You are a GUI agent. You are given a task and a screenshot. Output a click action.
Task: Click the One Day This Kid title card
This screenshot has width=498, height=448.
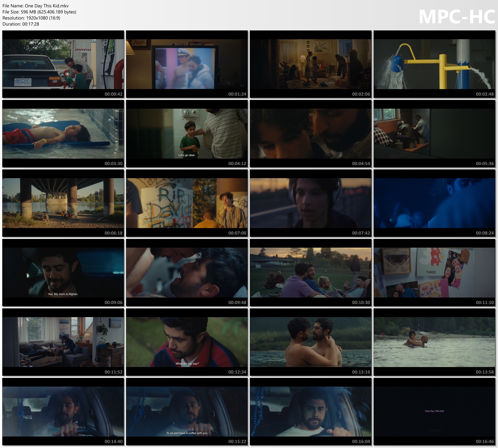(434, 411)
